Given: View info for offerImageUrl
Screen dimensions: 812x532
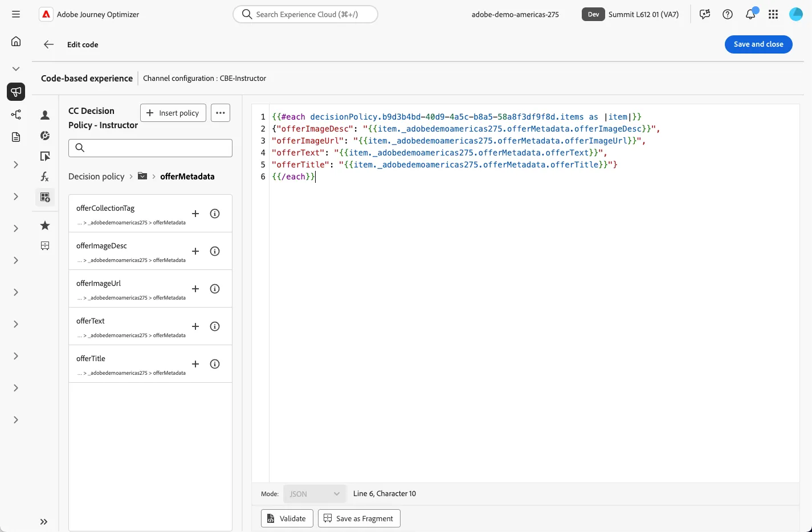Looking at the screenshot, I should tap(215, 289).
